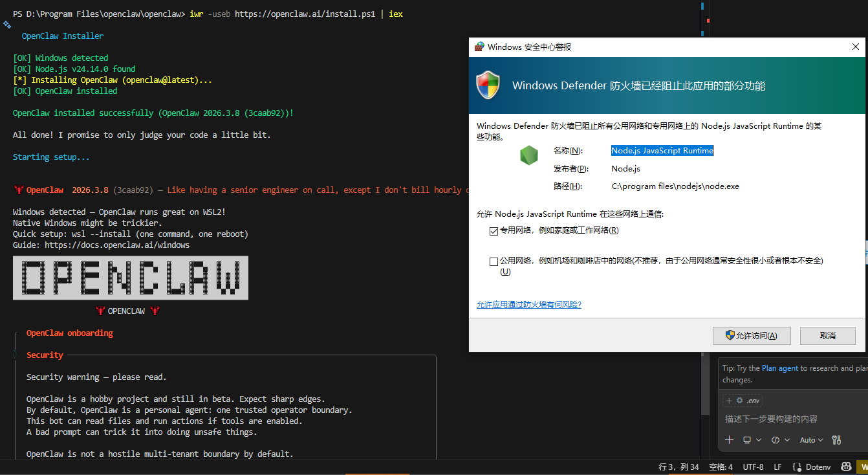Click line and column indicator (行 3, 列 34)
This screenshot has width=868, height=475.
tap(678, 467)
